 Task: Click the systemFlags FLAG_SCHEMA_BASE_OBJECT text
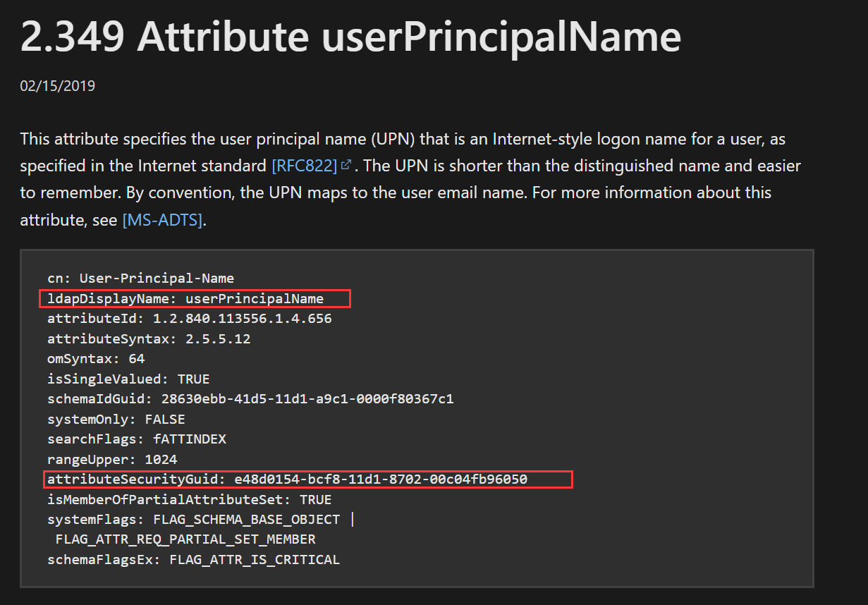[247, 520]
